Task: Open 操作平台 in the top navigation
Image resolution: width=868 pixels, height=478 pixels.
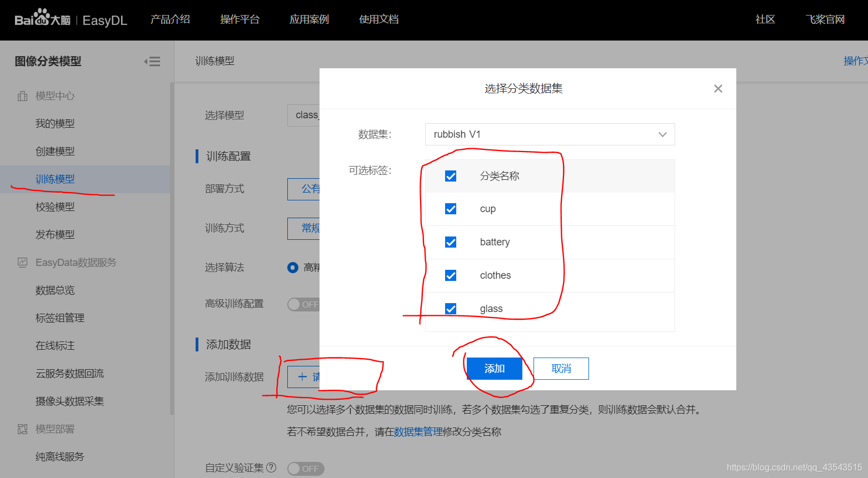Action: click(x=240, y=19)
